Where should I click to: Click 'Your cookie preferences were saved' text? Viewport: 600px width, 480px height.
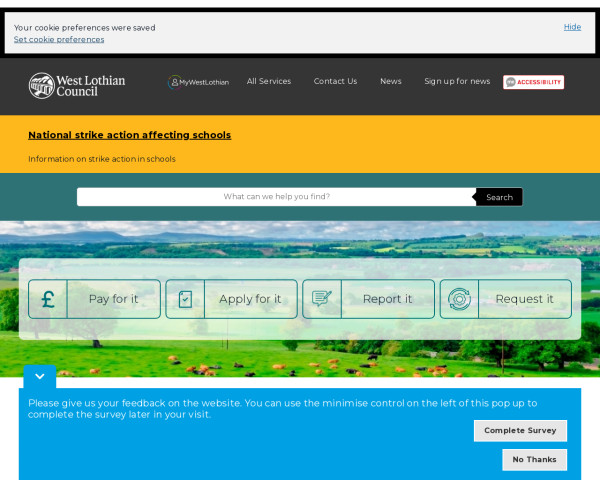85,28
